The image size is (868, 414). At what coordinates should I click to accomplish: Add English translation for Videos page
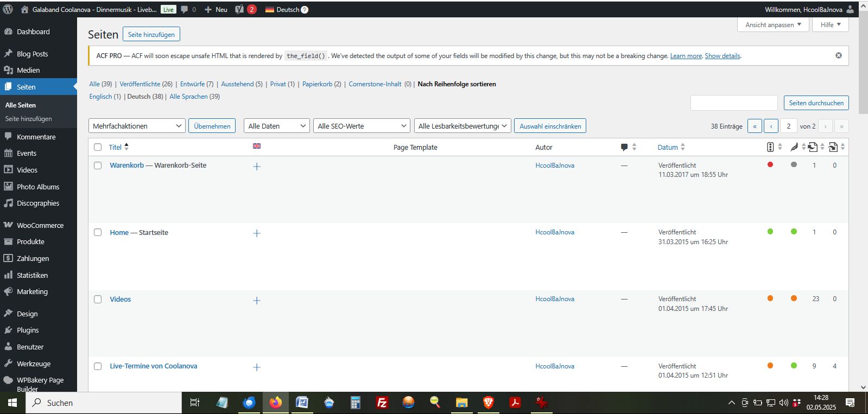tap(257, 301)
